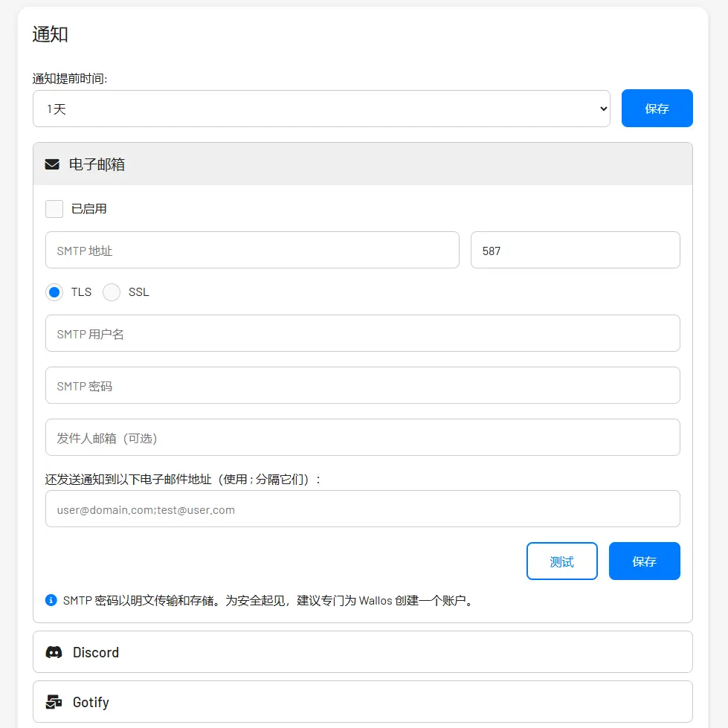Click the Gotify logo icon
Viewport: 728px width, 728px height.
click(x=53, y=701)
